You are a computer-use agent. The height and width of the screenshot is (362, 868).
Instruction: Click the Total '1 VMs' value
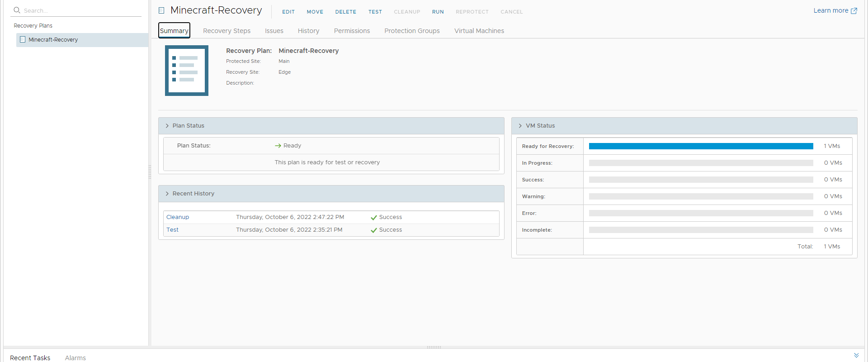(832, 247)
